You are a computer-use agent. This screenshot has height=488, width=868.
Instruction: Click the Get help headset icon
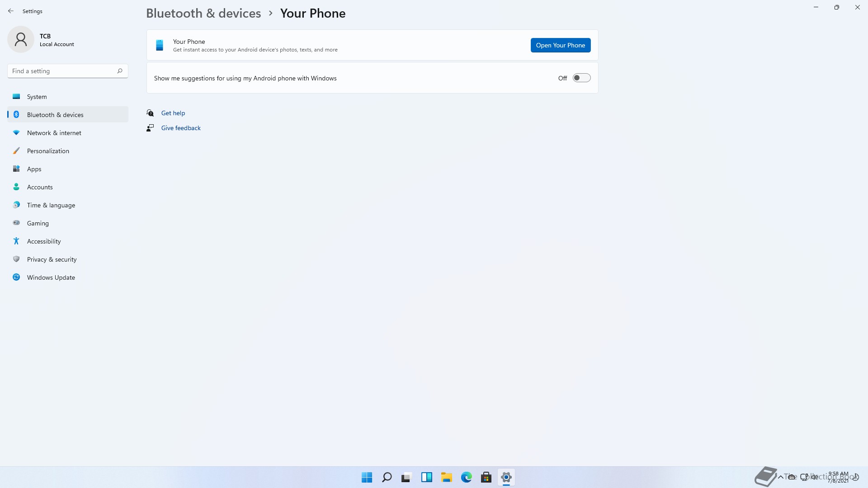pyautogui.click(x=150, y=113)
